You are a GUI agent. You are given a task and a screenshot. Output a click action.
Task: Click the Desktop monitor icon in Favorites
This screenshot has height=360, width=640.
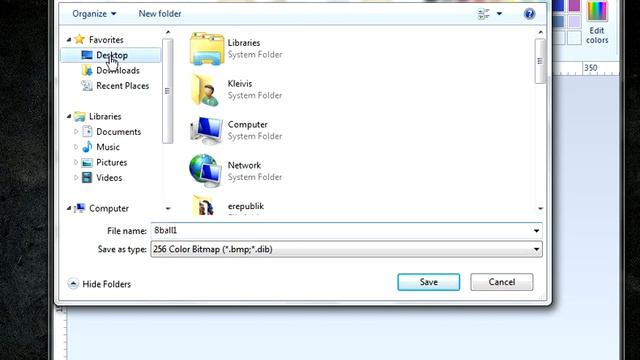(87, 55)
